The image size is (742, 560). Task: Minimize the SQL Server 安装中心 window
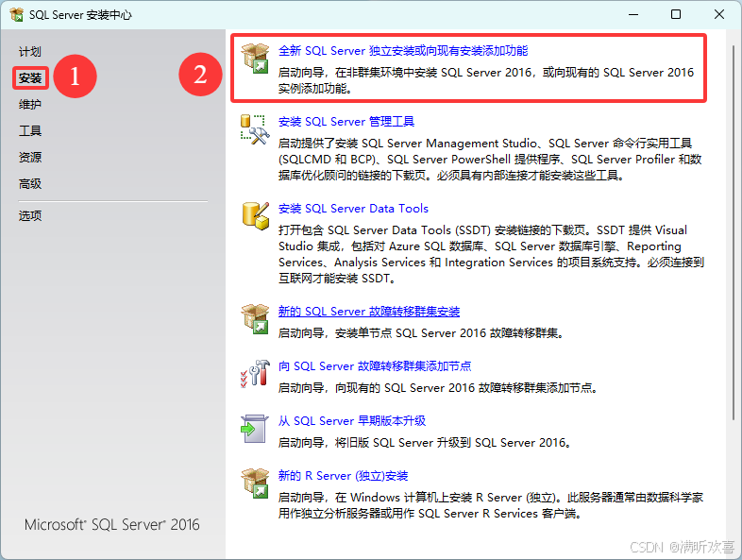click(x=633, y=15)
